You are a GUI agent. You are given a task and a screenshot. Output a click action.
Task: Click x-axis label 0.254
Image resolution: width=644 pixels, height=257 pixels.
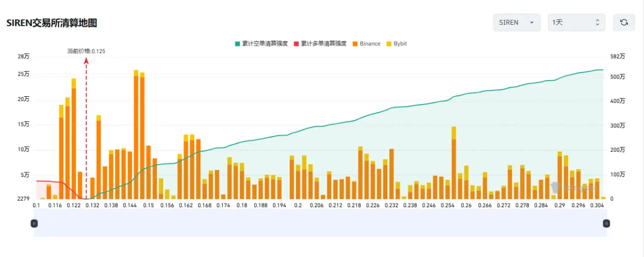coord(448,206)
